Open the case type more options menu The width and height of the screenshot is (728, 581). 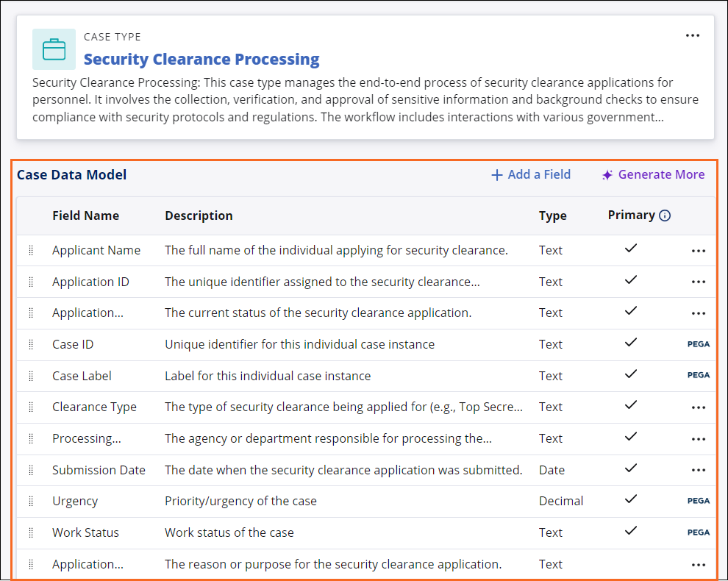point(692,35)
